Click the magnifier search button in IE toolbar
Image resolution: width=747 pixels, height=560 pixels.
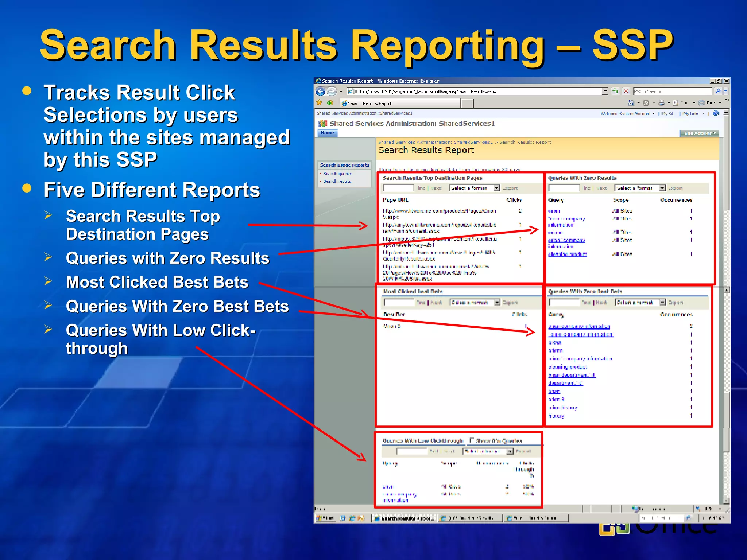(717, 91)
